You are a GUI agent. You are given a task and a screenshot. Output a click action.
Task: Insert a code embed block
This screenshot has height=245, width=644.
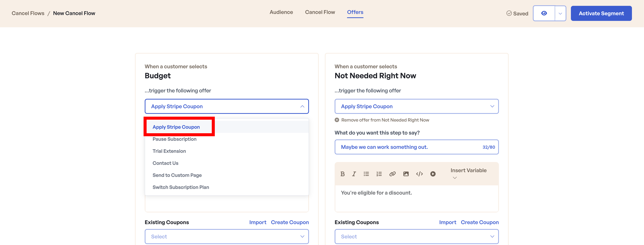coord(419,174)
